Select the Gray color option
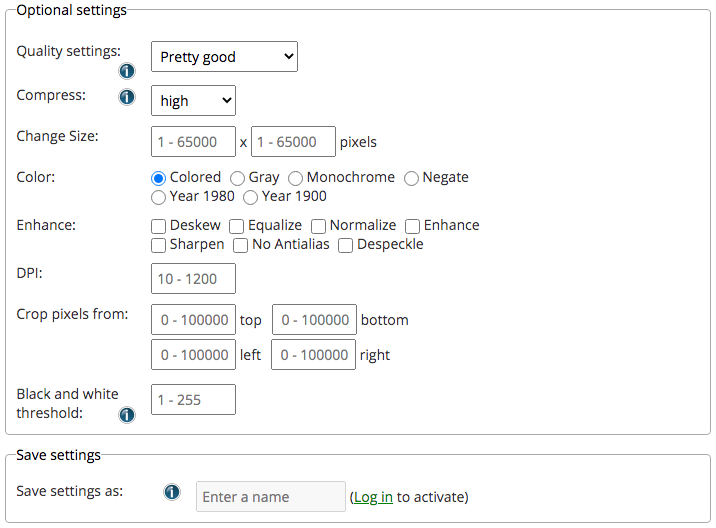 point(237,178)
